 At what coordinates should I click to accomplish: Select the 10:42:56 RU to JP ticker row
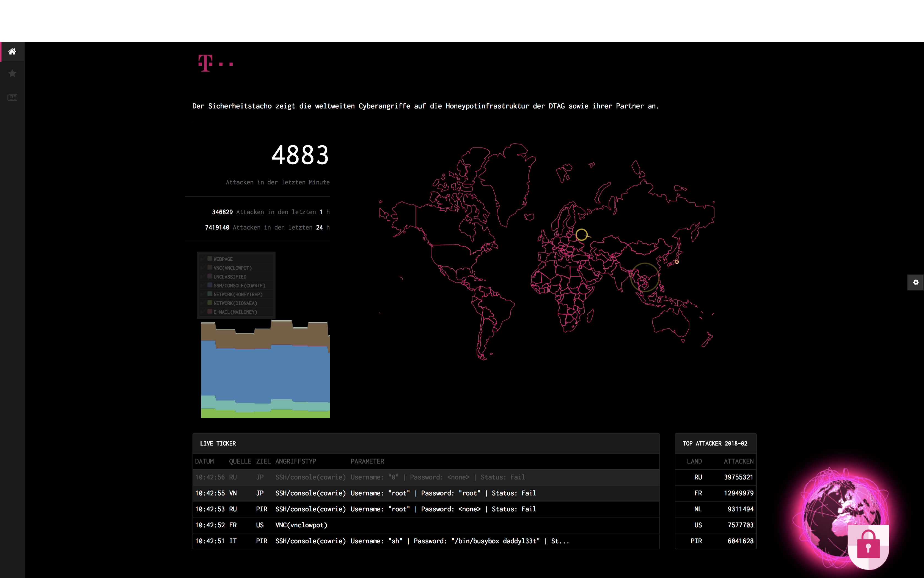pyautogui.click(x=426, y=477)
